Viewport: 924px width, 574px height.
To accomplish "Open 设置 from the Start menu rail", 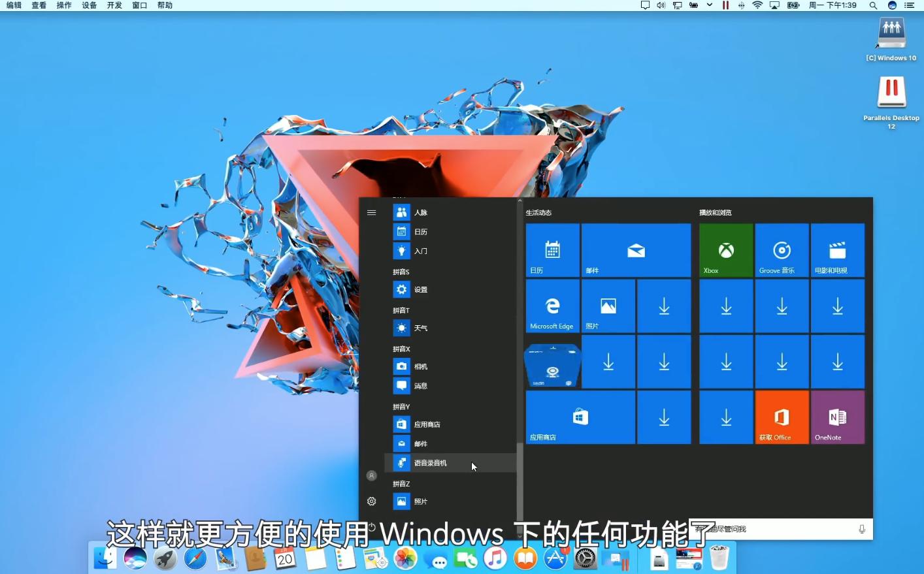I will coord(371,501).
